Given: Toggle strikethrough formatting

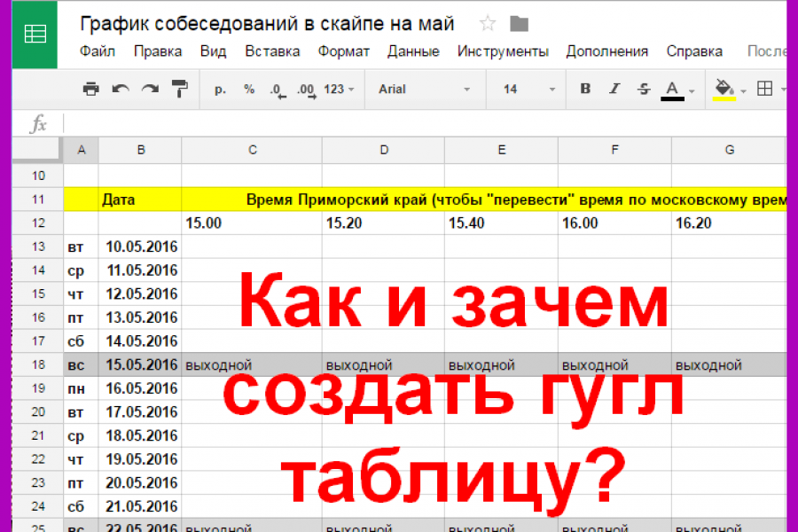Looking at the screenshot, I should pyautogui.click(x=644, y=89).
